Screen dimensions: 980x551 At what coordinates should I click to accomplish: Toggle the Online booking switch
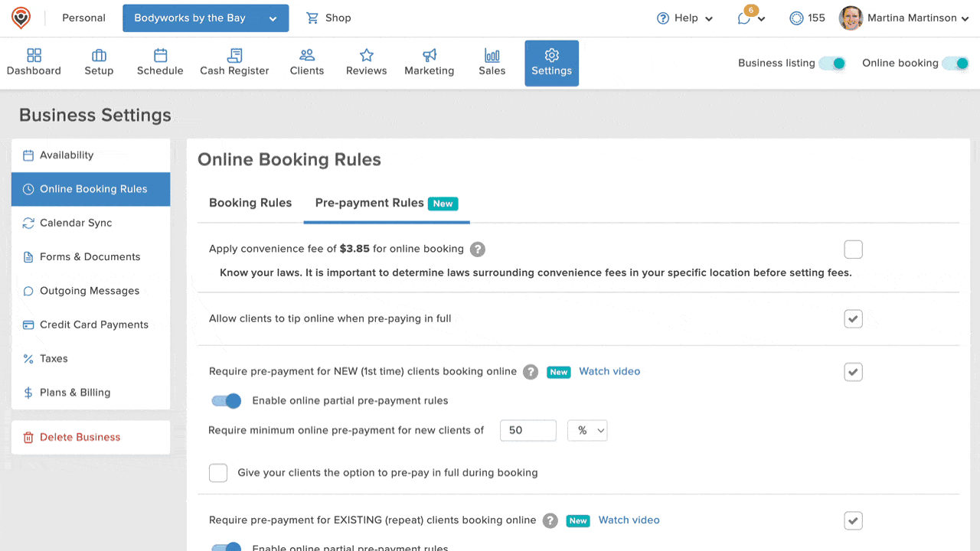pos(955,64)
